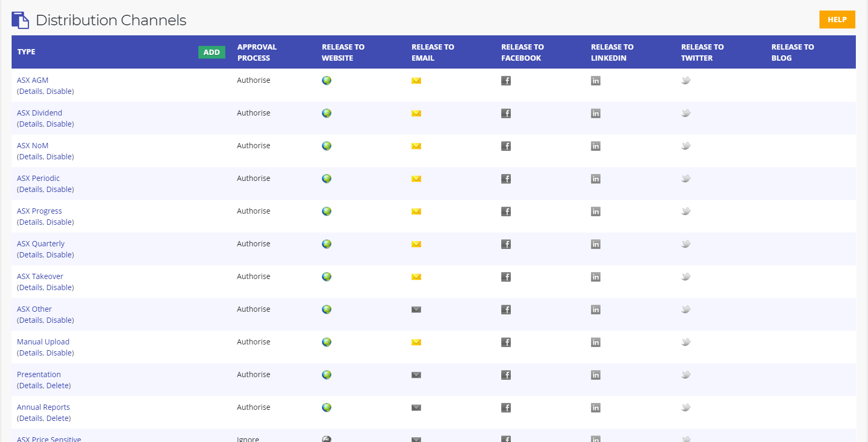Open the ASX Takeover channel link
Viewport: 868px width, 442px height.
click(40, 276)
